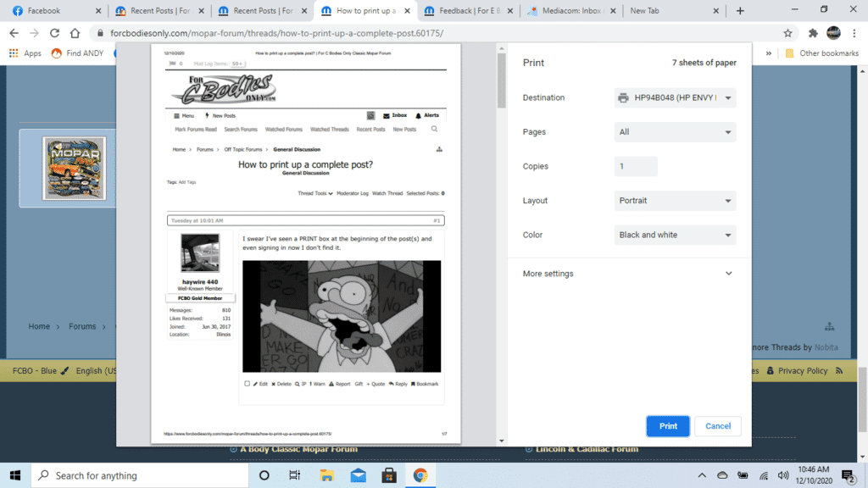Click the Copies number field
The image size is (868, 488).
[635, 166]
